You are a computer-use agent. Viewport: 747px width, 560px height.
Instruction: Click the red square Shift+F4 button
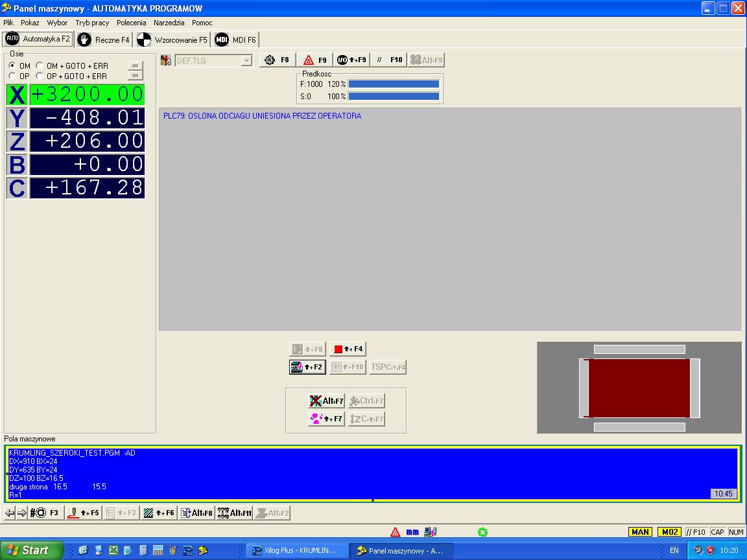click(348, 349)
